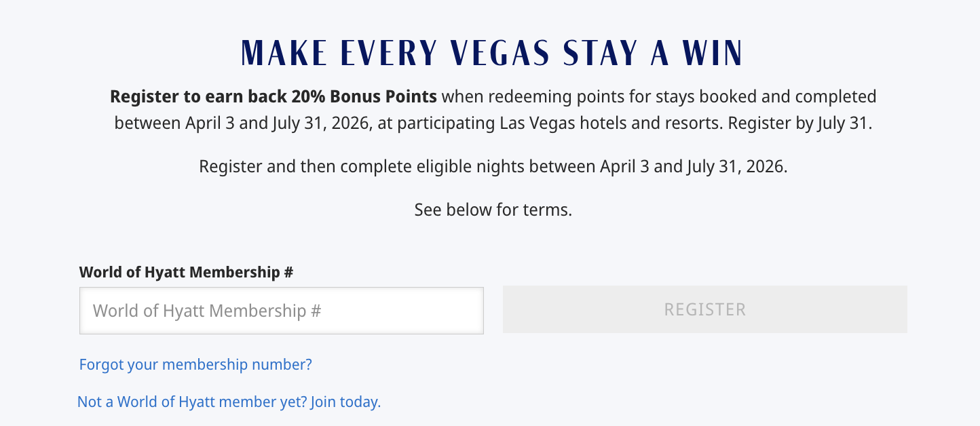Click the See below for terms text

tap(493, 209)
